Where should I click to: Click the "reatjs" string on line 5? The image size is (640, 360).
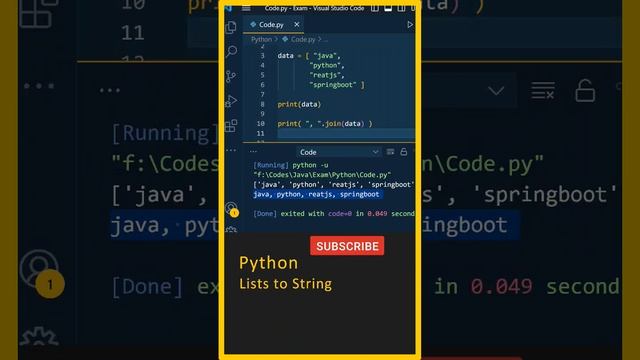325,75
